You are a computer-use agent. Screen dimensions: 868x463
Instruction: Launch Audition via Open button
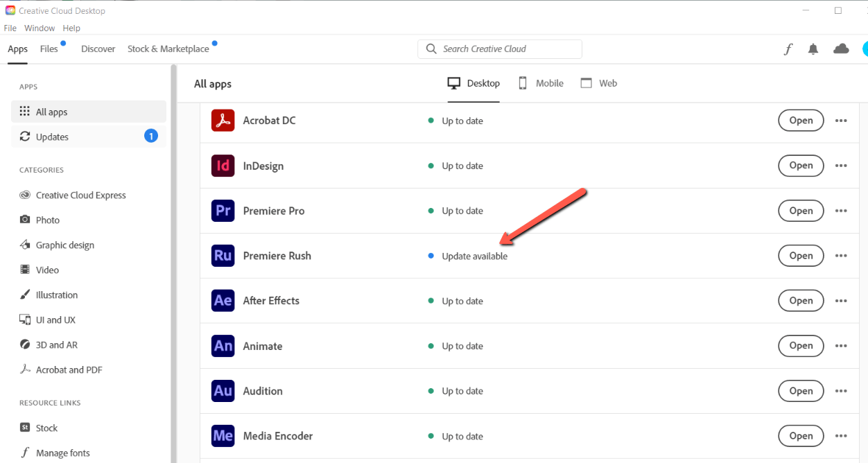(x=801, y=391)
